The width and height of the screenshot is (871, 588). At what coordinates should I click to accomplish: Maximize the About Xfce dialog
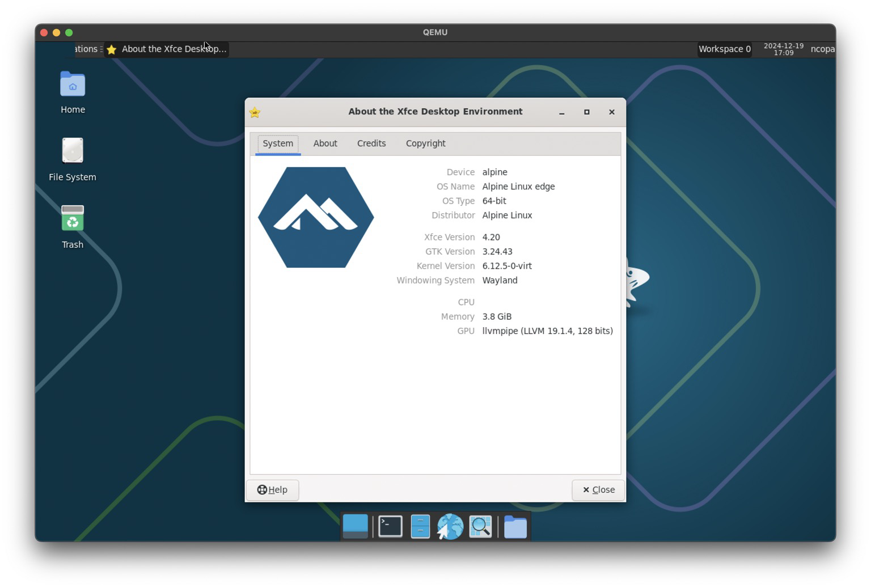587,112
